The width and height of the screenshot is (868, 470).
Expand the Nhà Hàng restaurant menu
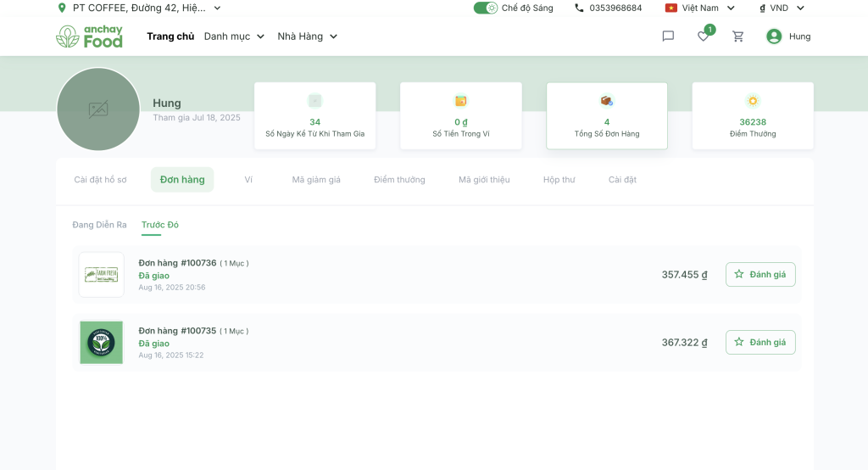click(x=307, y=36)
